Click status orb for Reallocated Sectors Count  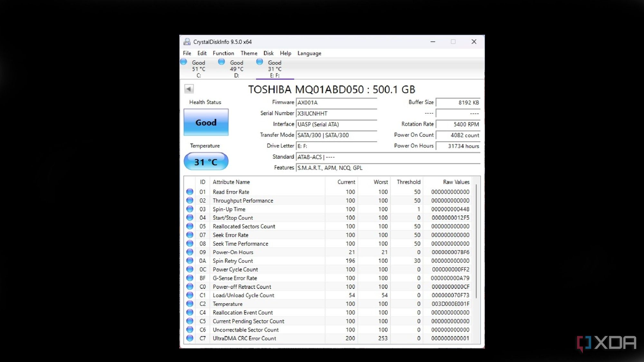coord(190,226)
